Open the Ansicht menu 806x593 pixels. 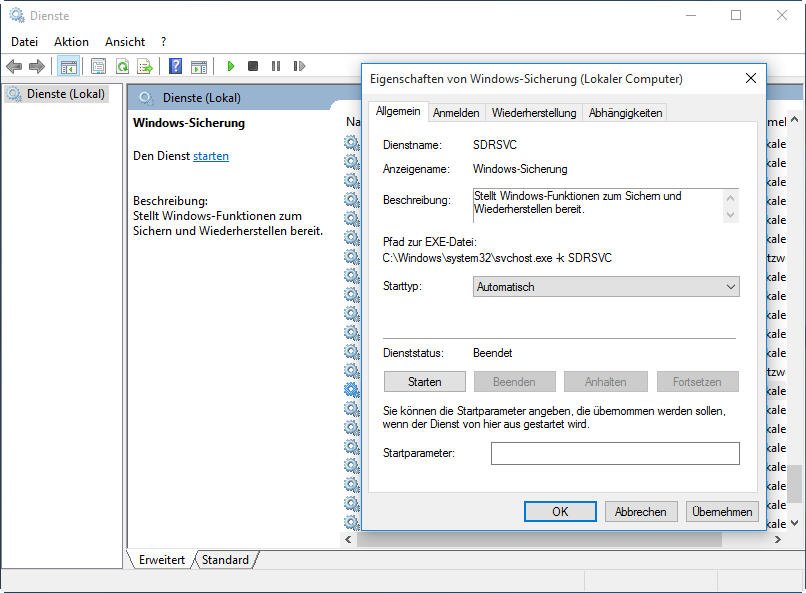pyautogui.click(x=125, y=42)
